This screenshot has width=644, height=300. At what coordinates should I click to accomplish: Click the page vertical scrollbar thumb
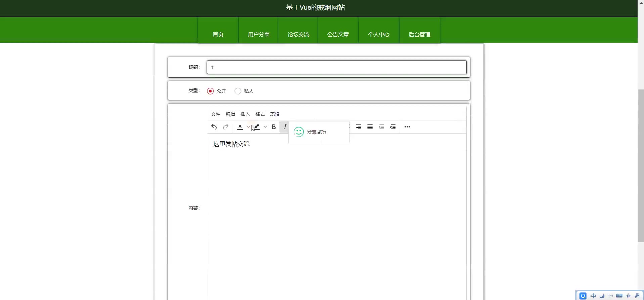tap(641, 165)
